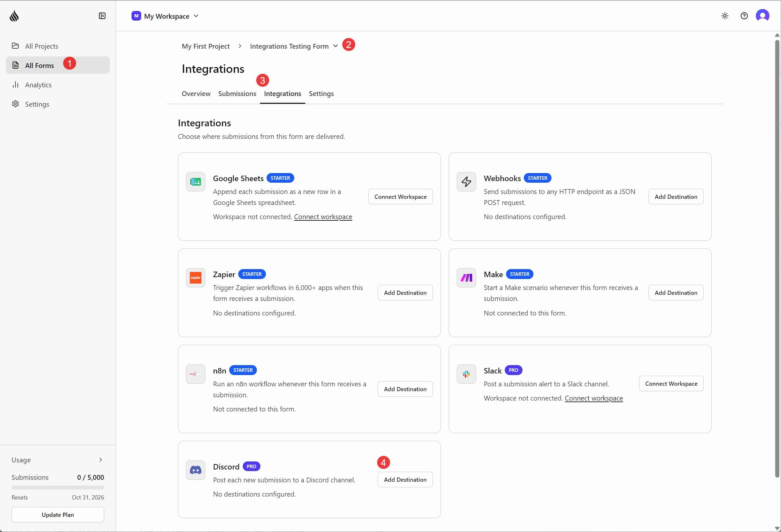Click the Webhooks lightning bolt icon

466,182
